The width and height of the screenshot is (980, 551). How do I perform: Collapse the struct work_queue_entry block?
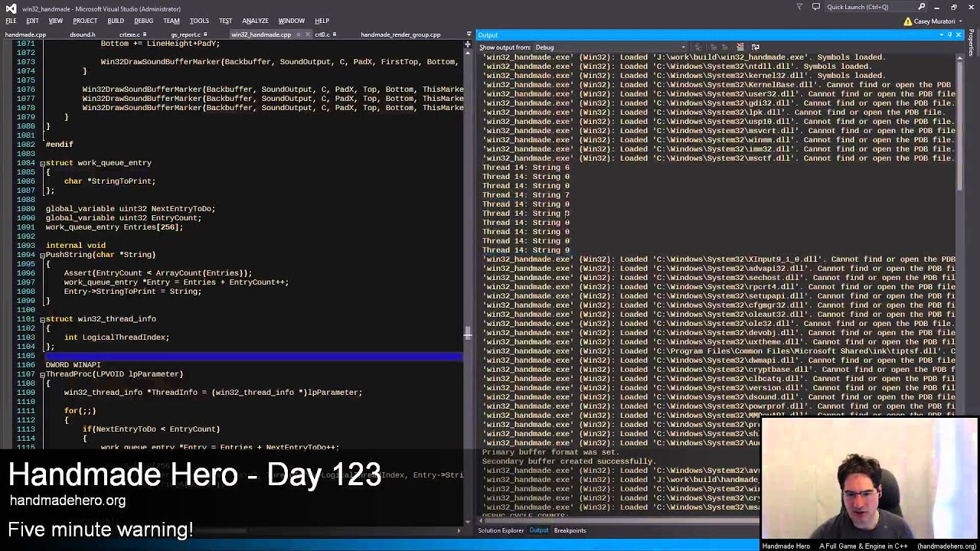42,163
